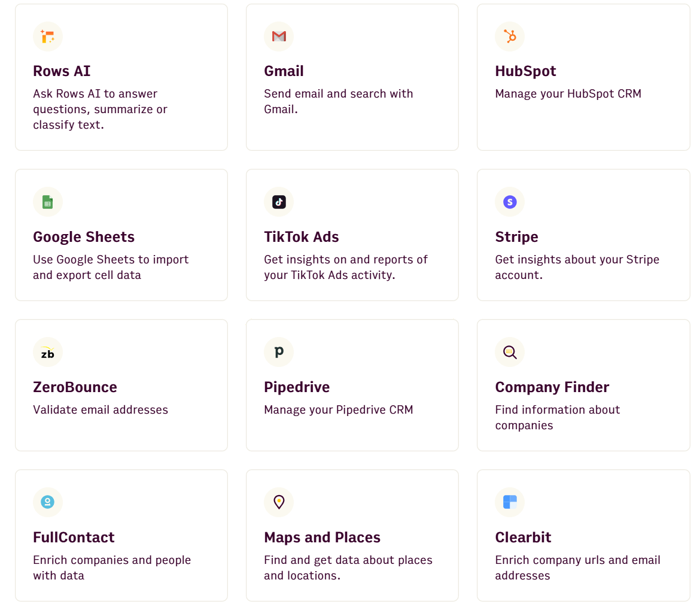Click the TikTok Ads music-note icon

click(x=279, y=202)
